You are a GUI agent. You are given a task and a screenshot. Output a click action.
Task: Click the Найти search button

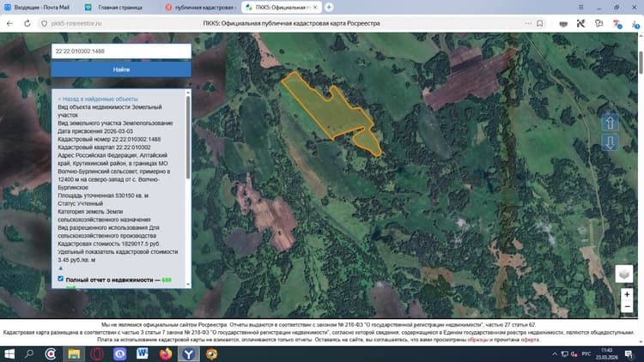point(121,69)
